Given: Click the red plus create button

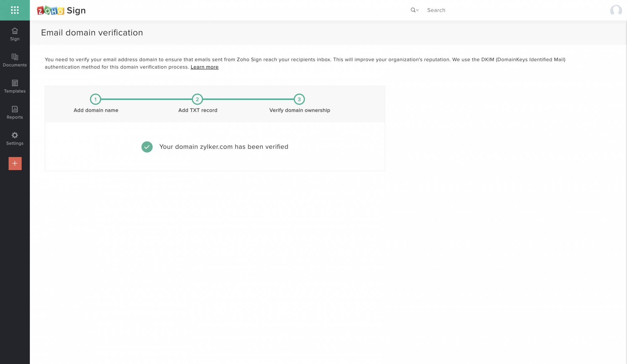Looking at the screenshot, I should (x=15, y=164).
